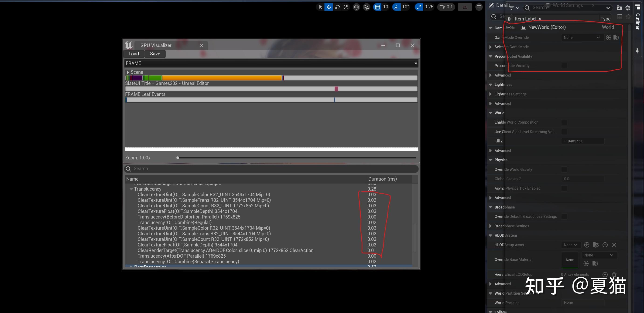This screenshot has width=644, height=313.
Task: Select the rotate tool icon
Action: (x=338, y=7)
